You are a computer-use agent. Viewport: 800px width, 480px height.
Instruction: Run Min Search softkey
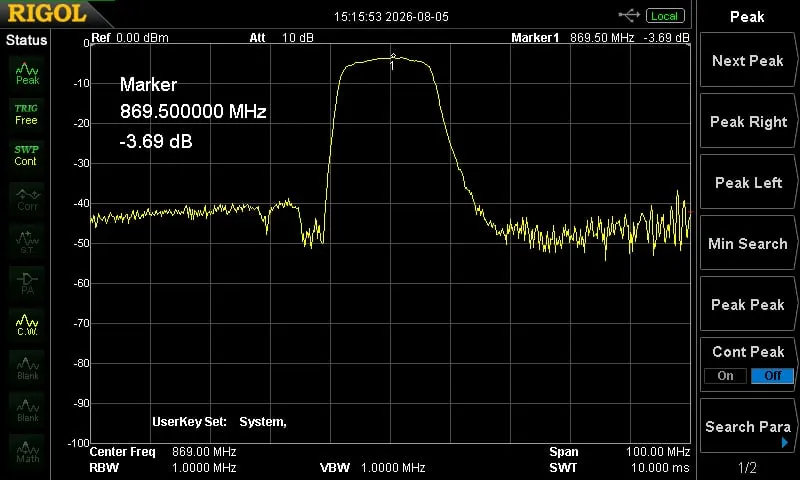click(x=747, y=243)
